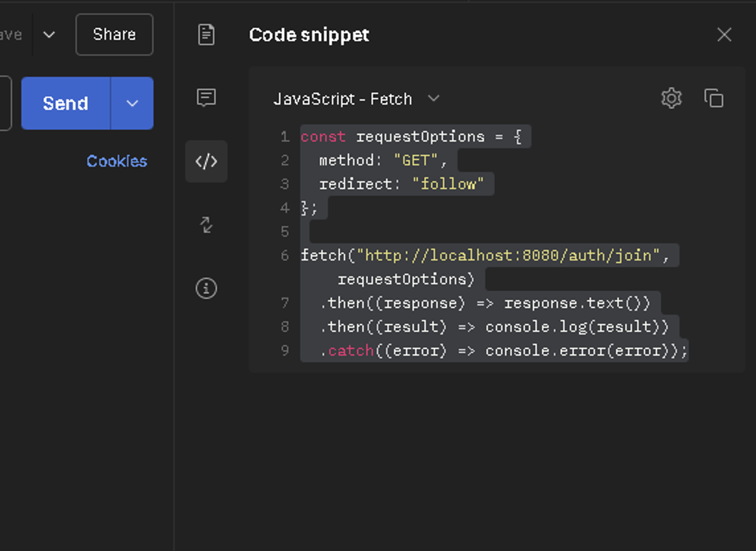
Task: Open the Documentation sidebar icon
Action: click(206, 35)
